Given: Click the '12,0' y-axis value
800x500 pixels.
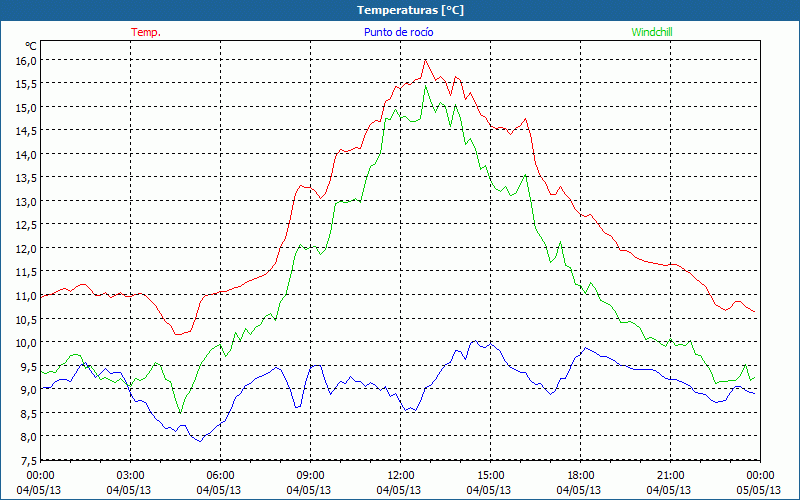Looking at the screenshot, I should (x=26, y=248).
